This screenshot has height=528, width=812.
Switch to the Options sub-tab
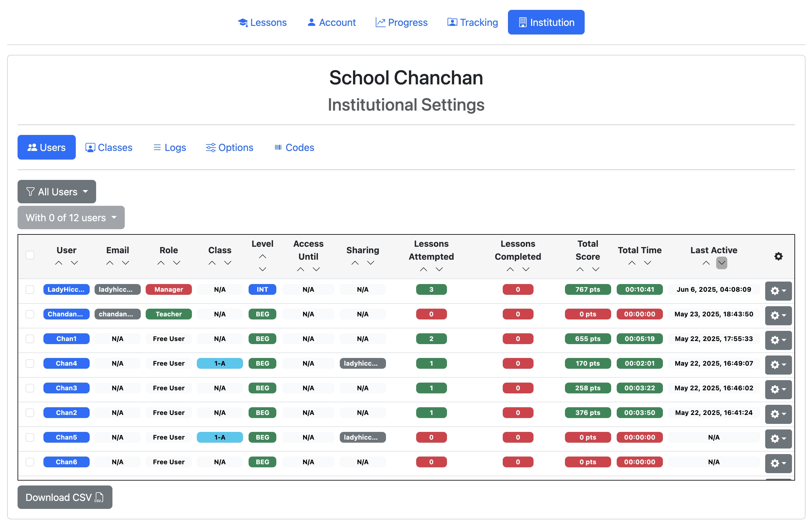pos(229,147)
